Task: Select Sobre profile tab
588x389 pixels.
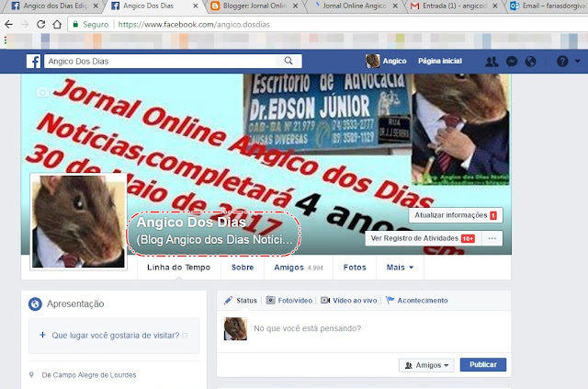Action: pyautogui.click(x=243, y=268)
